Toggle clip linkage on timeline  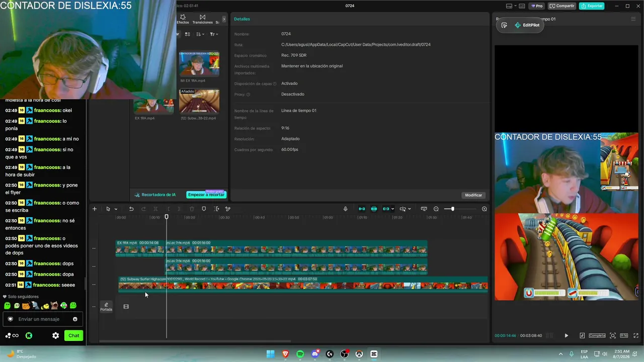tap(386, 209)
